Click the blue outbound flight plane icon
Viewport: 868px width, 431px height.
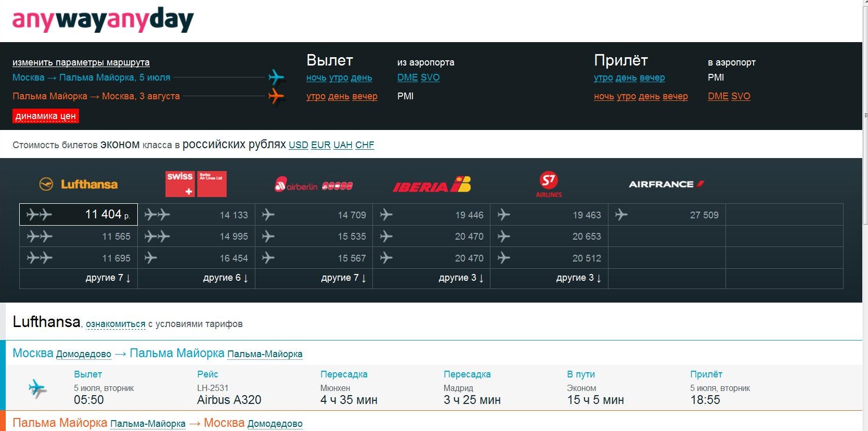(x=276, y=77)
